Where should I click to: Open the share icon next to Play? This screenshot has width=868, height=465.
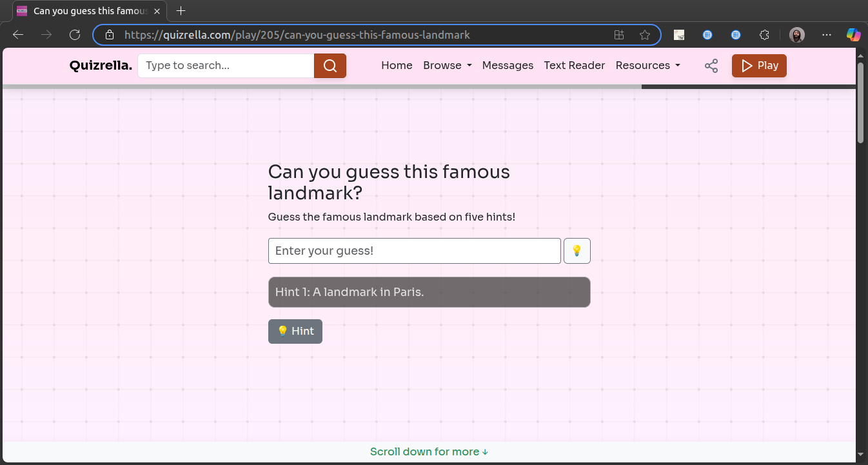point(711,65)
